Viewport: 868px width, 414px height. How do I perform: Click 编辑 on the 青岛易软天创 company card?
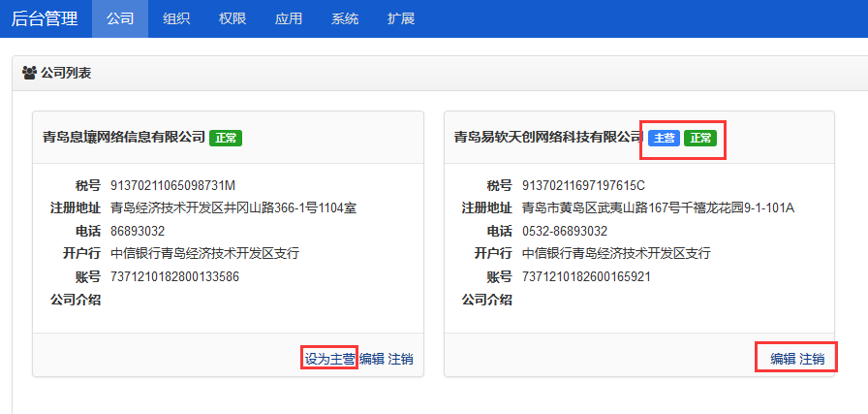pyautogui.click(x=784, y=359)
